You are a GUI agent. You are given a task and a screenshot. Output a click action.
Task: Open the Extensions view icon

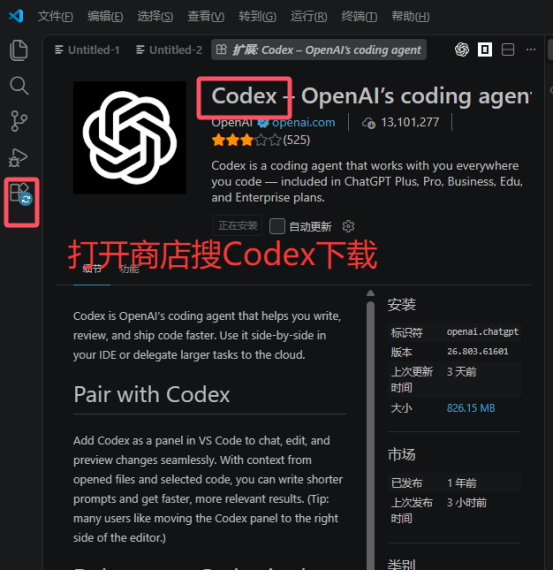coord(21,194)
